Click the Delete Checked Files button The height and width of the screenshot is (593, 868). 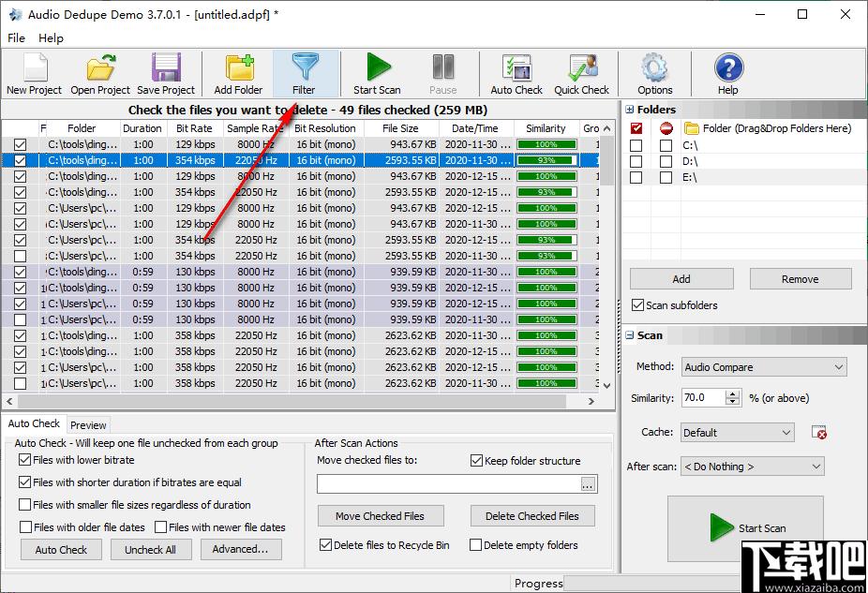532,516
